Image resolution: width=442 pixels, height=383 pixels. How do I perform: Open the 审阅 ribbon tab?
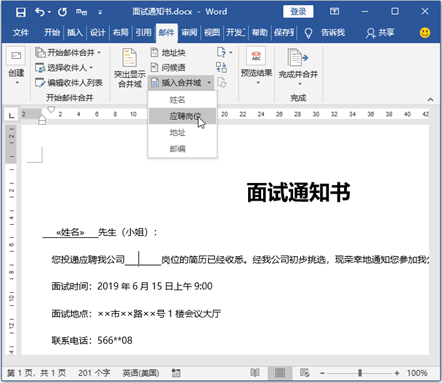(189, 33)
